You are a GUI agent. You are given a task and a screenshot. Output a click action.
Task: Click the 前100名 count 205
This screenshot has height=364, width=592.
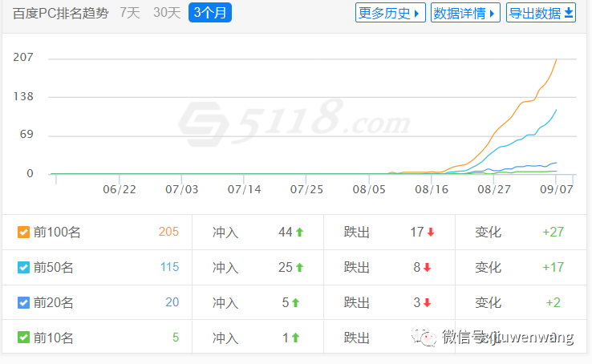coord(168,232)
